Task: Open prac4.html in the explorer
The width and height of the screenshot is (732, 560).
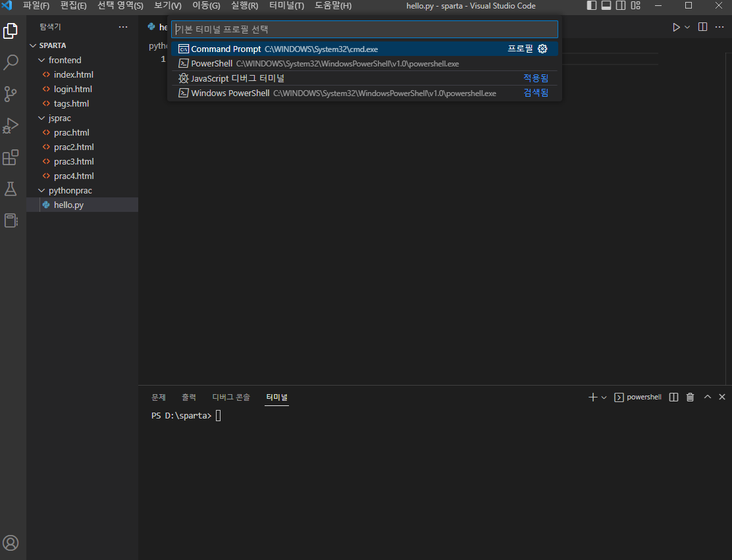Action: tap(82, 176)
